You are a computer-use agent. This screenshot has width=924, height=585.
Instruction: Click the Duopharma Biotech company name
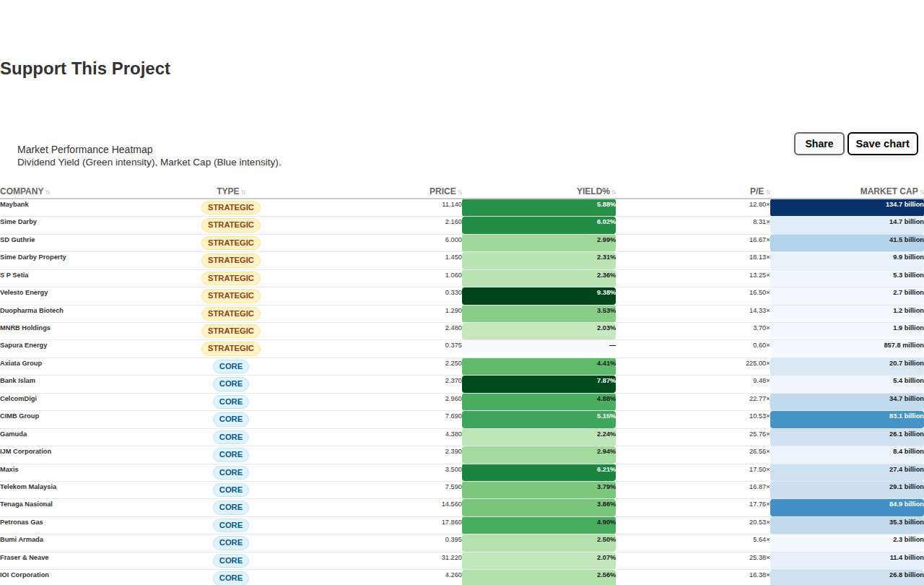(x=32, y=311)
